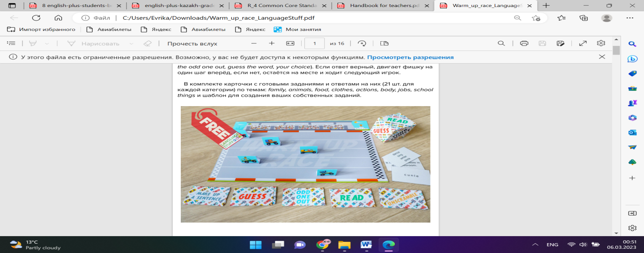644x253 pixels.
Task: Open the Импорт избранного bookmark
Action: pyautogui.click(x=42, y=29)
